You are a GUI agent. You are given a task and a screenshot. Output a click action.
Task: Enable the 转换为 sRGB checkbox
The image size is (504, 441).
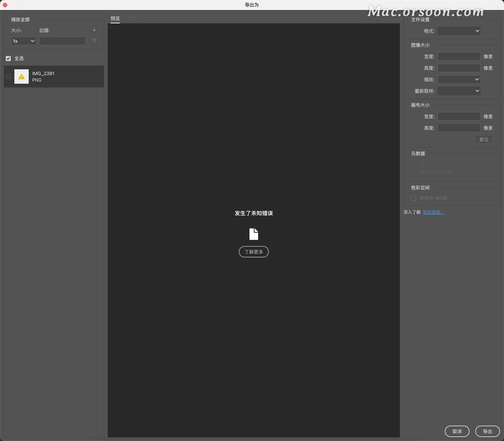pos(413,198)
